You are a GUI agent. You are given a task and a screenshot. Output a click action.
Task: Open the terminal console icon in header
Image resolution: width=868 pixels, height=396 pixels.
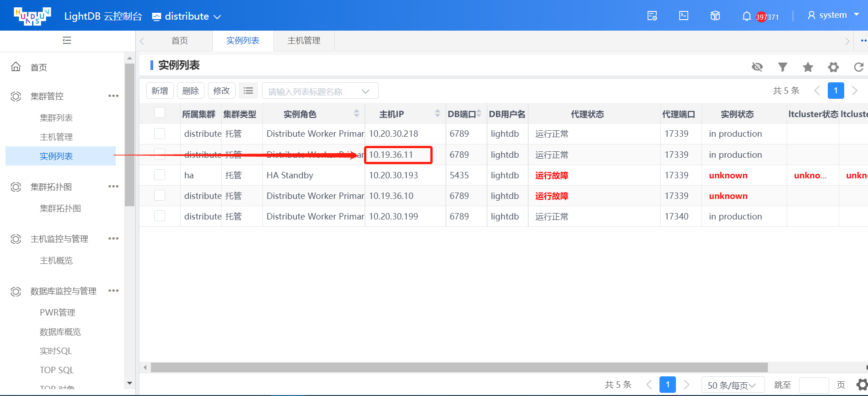point(684,16)
